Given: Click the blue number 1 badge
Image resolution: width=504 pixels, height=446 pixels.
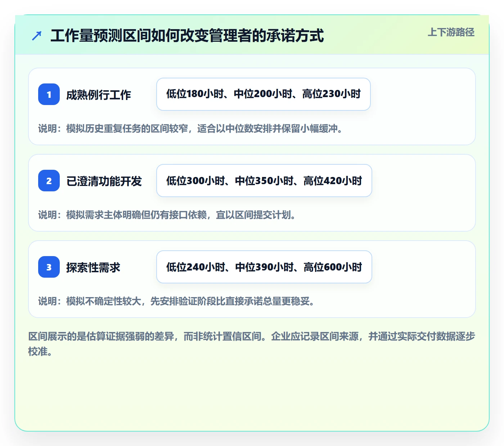Looking at the screenshot, I should [49, 94].
